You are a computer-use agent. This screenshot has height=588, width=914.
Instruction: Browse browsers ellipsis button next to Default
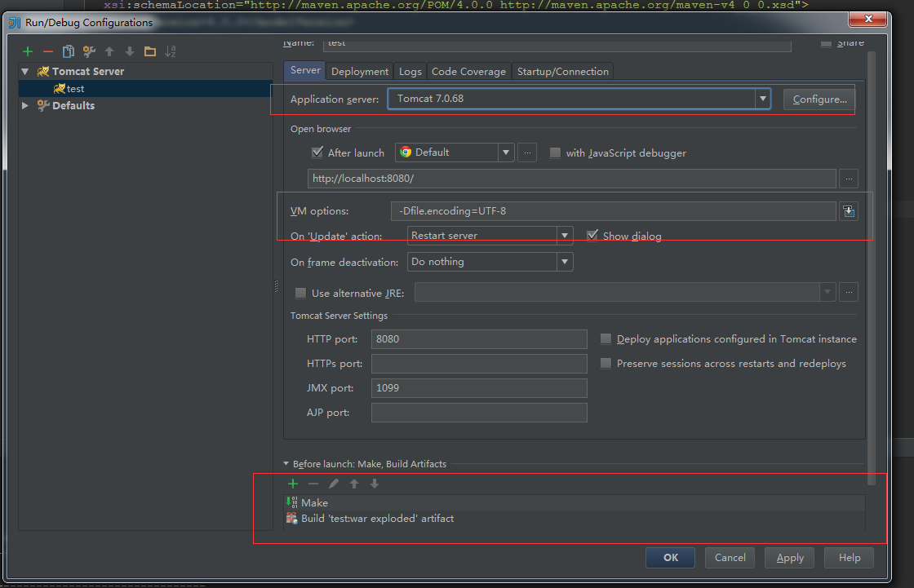tap(527, 153)
